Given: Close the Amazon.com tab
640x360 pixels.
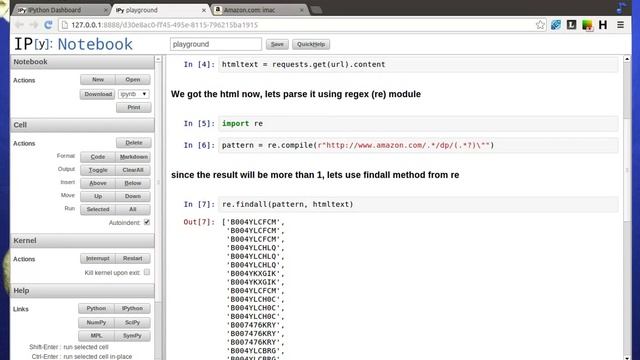Looking at the screenshot, I should (x=302, y=10).
